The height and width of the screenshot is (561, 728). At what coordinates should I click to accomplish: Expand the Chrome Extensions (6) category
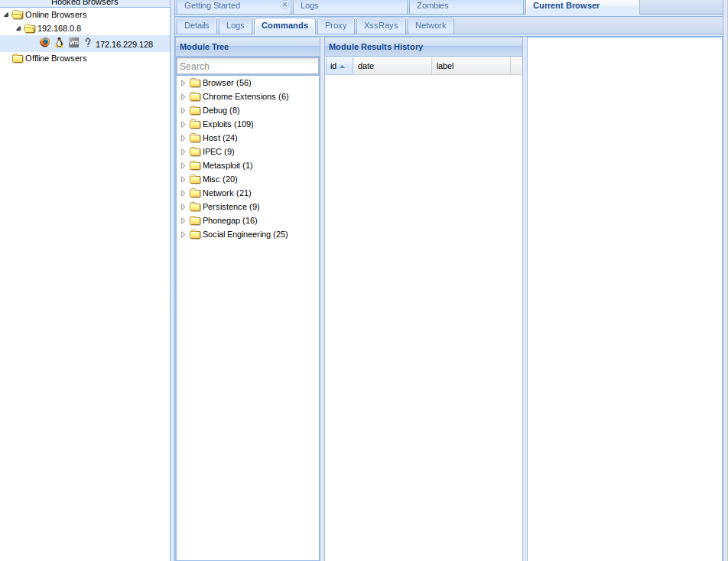click(183, 96)
